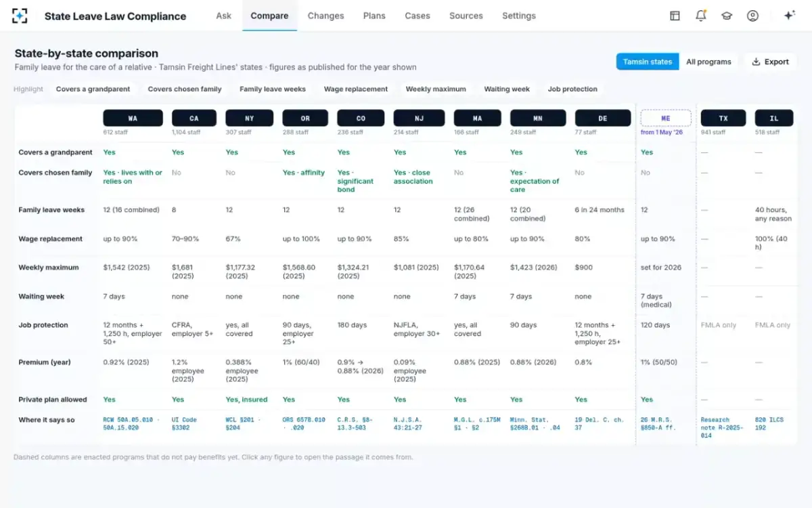Select the IL column header
This screenshot has height=508, width=812.
774,118
